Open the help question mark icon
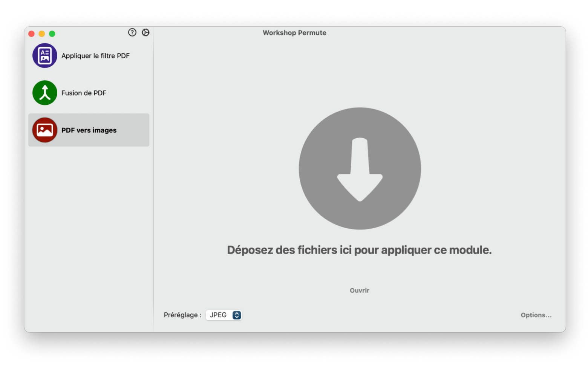The width and height of the screenshot is (588, 367). pyautogui.click(x=132, y=32)
